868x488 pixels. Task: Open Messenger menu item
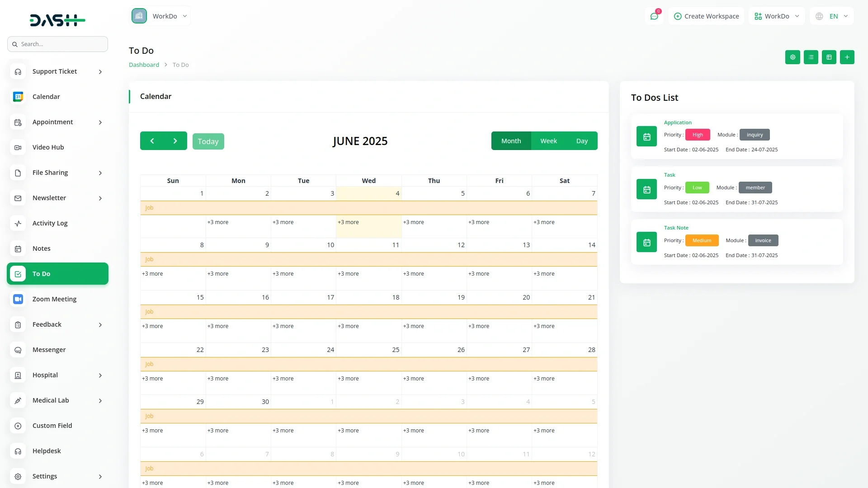pos(49,350)
